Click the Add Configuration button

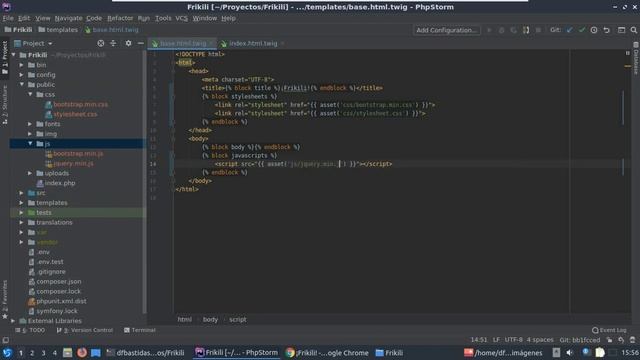(446, 30)
